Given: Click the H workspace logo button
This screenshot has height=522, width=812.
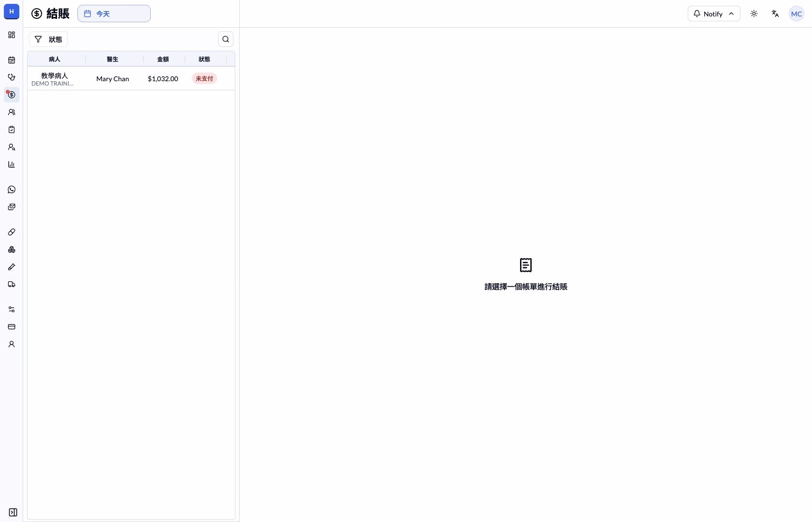Looking at the screenshot, I should [12, 12].
